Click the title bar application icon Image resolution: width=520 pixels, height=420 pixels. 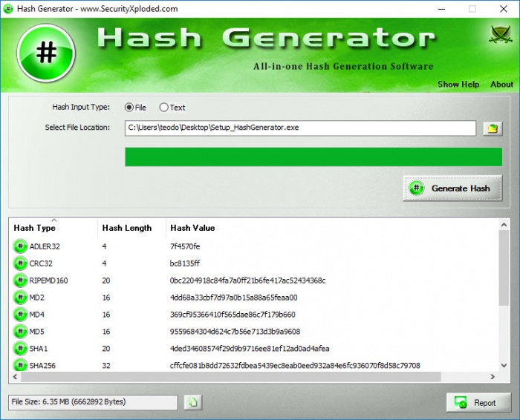[x=8, y=9]
